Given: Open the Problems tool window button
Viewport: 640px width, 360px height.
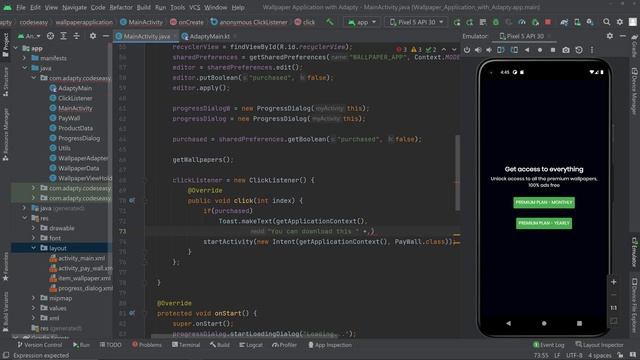Looking at the screenshot, I should tap(147, 345).
